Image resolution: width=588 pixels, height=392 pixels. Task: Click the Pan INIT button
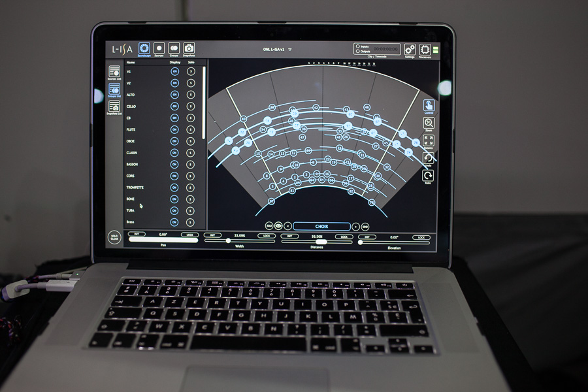(137, 234)
